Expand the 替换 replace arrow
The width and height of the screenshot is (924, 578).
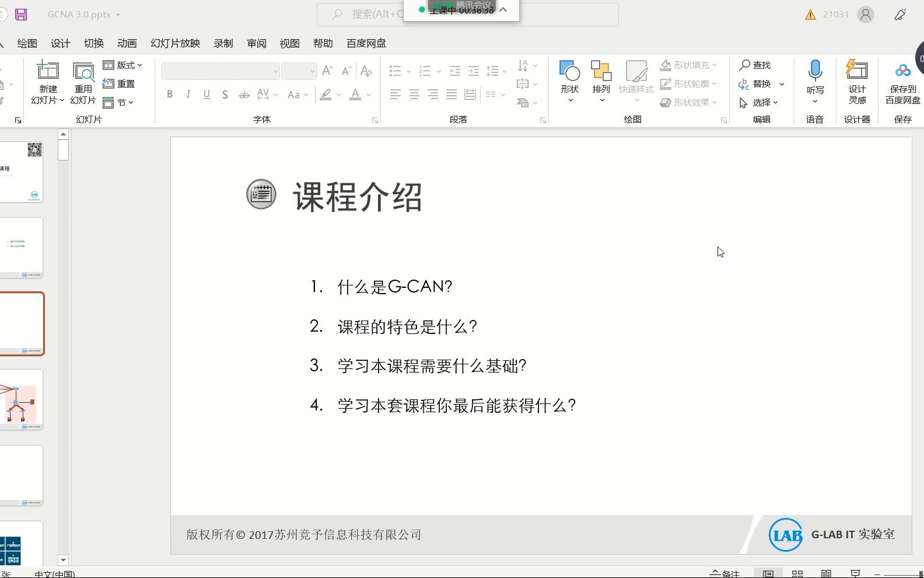(x=782, y=84)
